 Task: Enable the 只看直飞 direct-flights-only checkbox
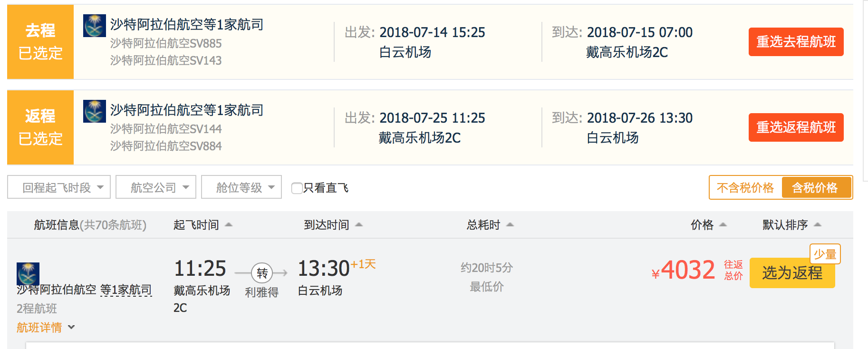pos(297,188)
